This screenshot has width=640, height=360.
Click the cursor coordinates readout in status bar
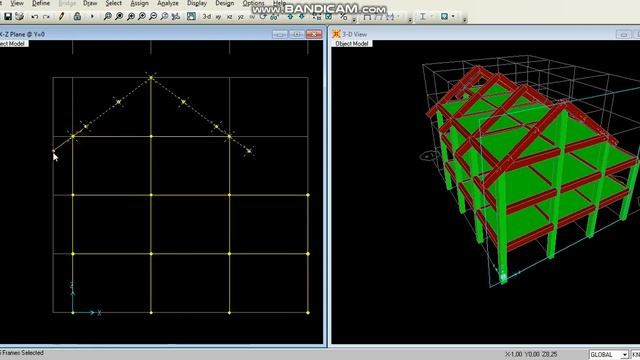coord(531,354)
